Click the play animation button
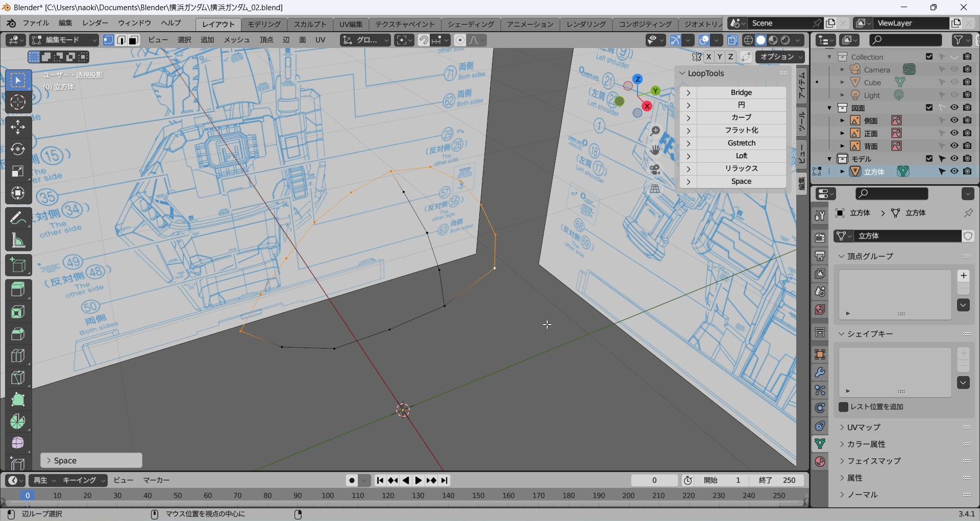Viewport: 980px width, 521px height. pyautogui.click(x=419, y=480)
